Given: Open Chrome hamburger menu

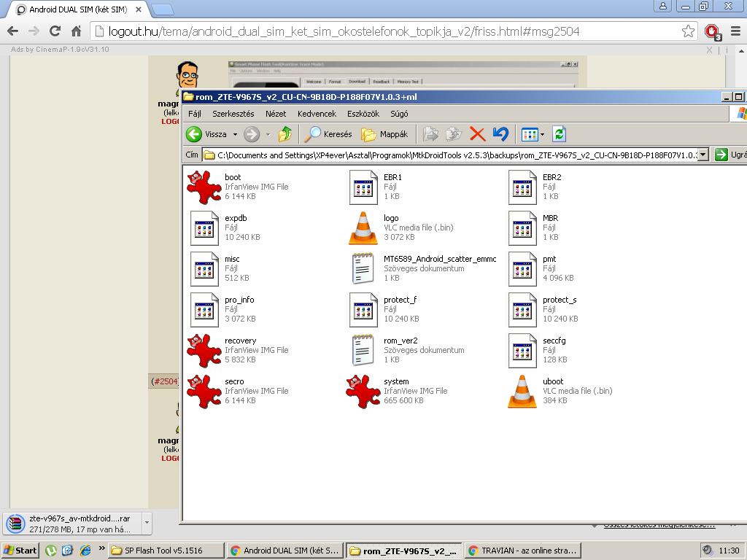Looking at the screenshot, I should (x=735, y=31).
